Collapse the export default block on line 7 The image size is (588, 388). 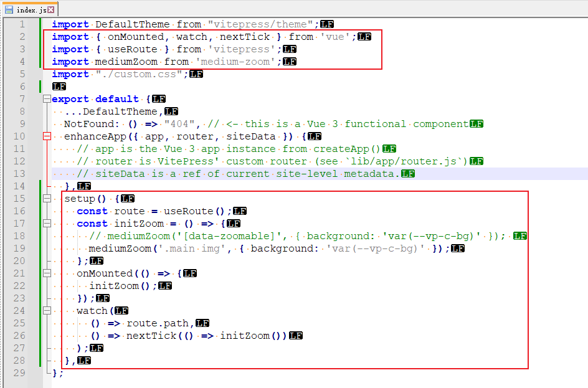47,98
